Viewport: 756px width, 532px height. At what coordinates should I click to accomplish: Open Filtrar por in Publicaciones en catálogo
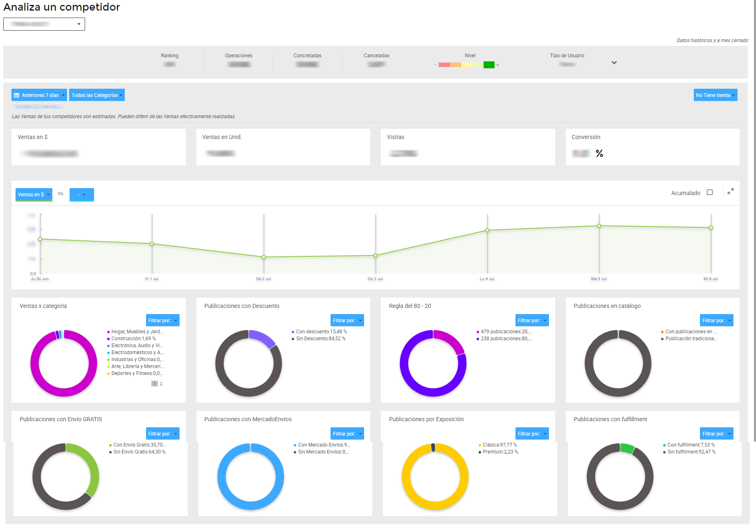tap(717, 320)
